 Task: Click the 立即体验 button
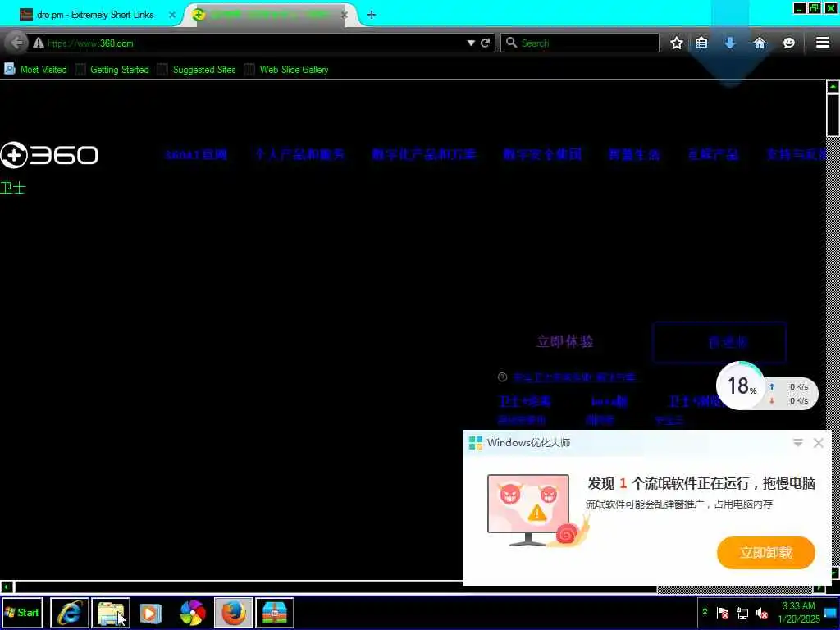(564, 342)
